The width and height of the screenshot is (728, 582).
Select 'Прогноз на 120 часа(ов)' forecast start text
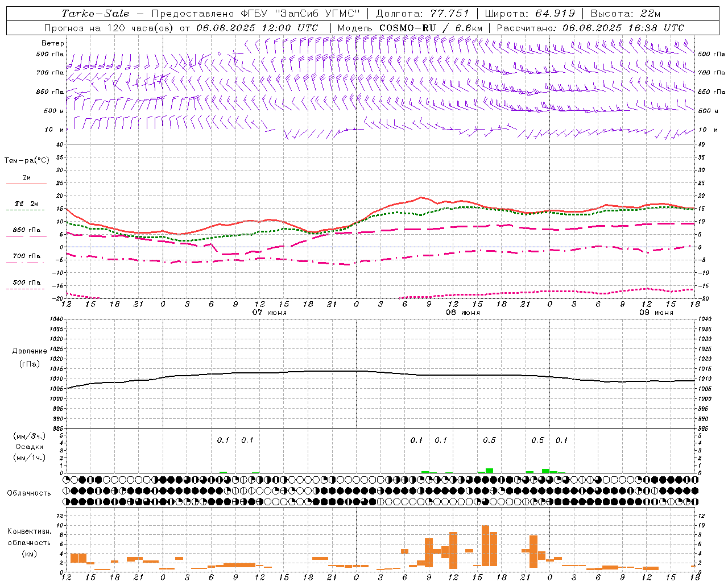tap(110, 28)
